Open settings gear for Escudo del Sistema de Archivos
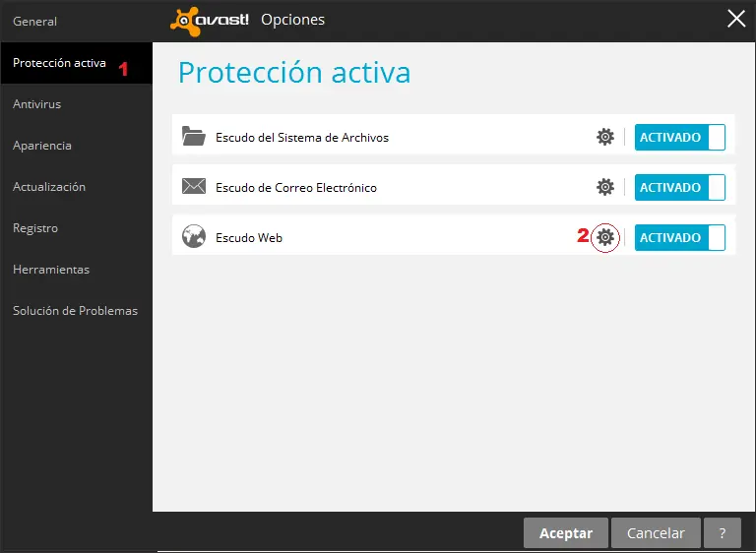The image size is (756, 553). 605,137
